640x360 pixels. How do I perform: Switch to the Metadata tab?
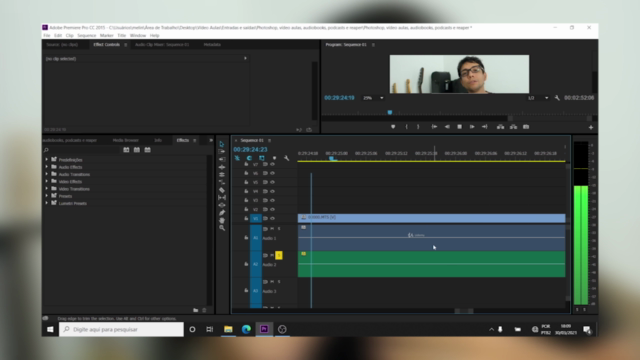click(212, 44)
